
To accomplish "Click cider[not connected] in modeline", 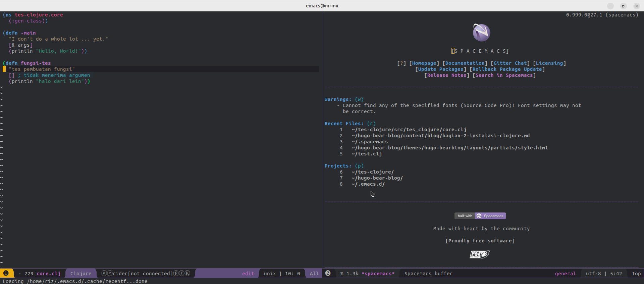I will click(143, 274).
